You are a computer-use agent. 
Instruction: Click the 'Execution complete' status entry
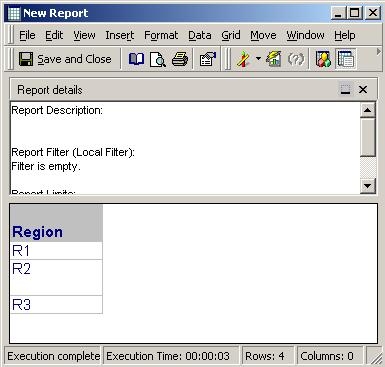pos(53,356)
